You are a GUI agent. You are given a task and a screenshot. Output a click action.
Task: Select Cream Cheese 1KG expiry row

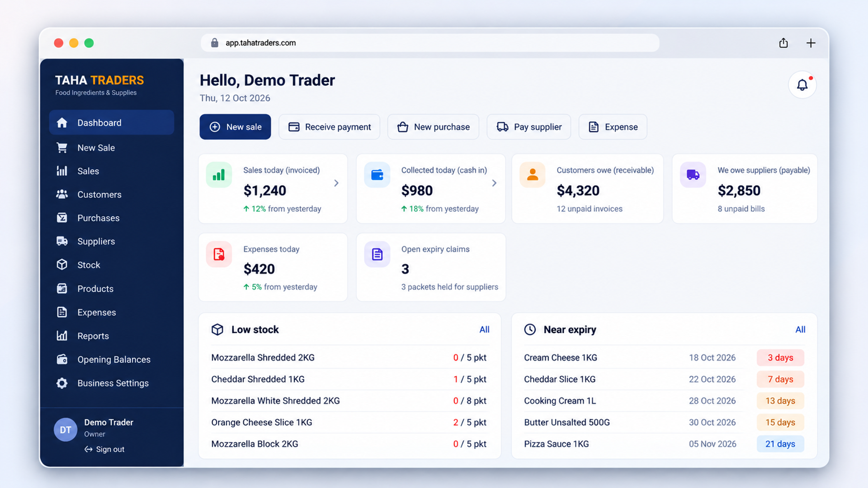click(x=664, y=357)
